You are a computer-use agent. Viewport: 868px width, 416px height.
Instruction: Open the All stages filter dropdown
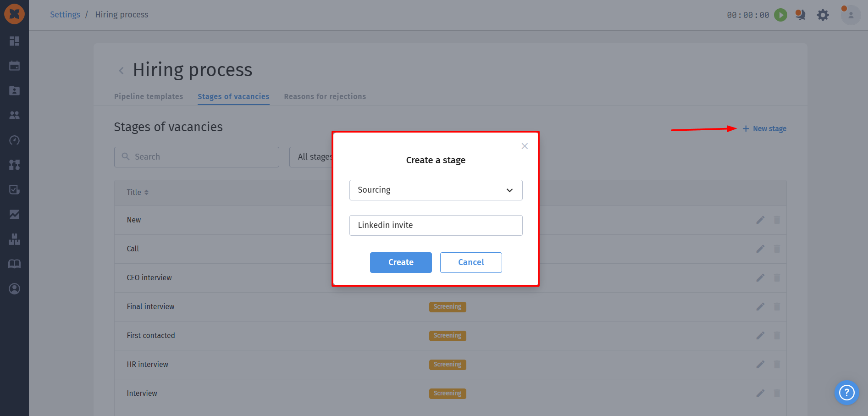312,157
